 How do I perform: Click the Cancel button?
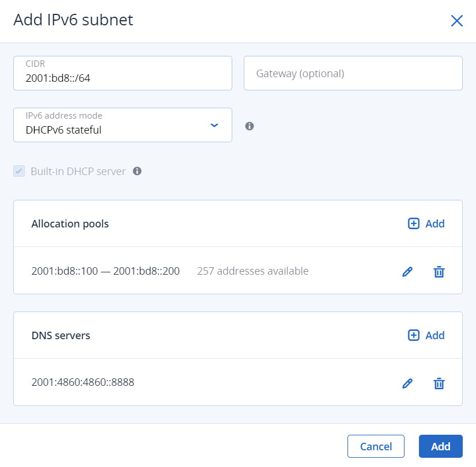tap(376, 446)
